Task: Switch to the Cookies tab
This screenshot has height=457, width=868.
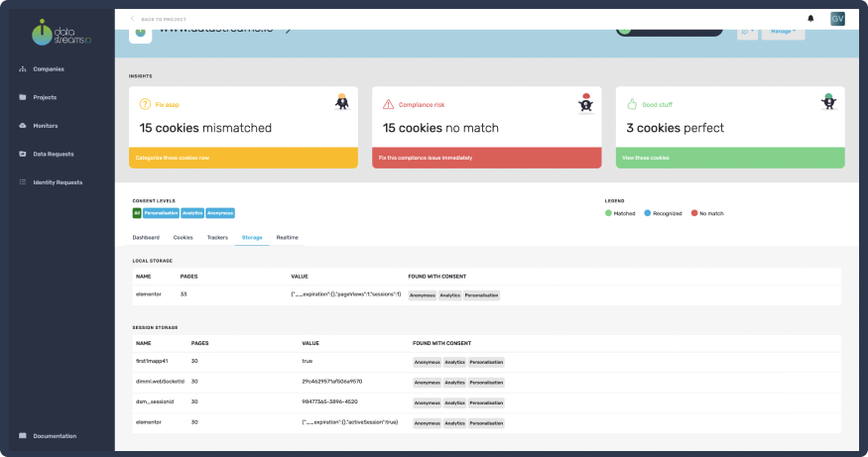Action: (x=184, y=237)
